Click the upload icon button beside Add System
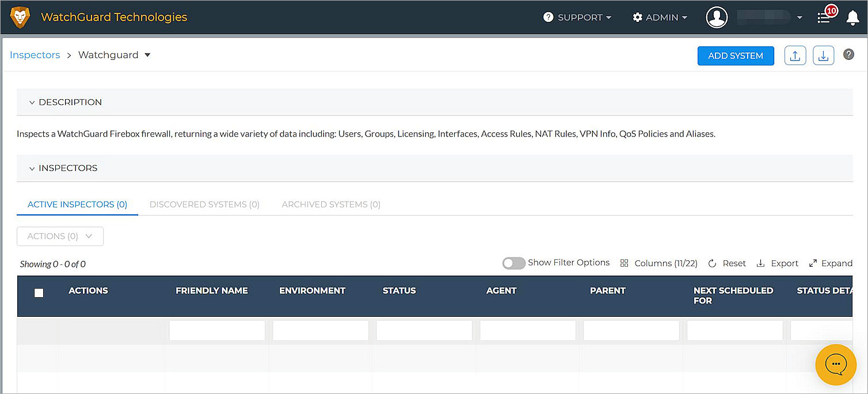Image resolution: width=868 pixels, height=394 pixels. point(795,56)
